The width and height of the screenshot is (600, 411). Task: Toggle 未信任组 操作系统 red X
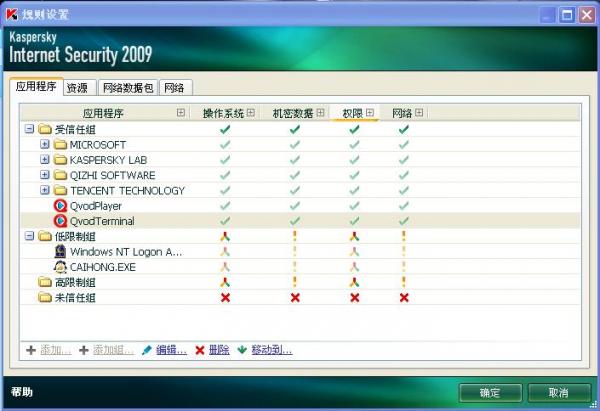coord(225,297)
